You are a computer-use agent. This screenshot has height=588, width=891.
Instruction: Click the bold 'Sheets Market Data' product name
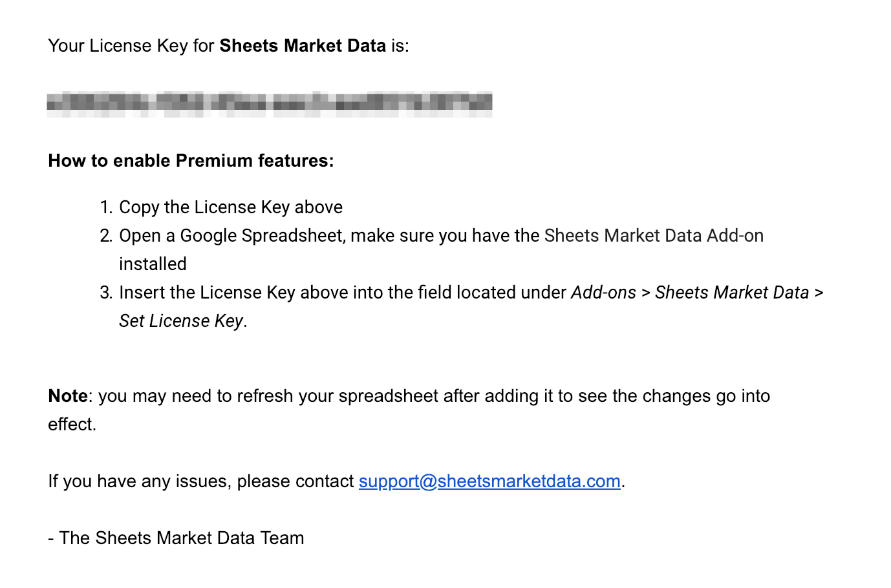pos(303,46)
